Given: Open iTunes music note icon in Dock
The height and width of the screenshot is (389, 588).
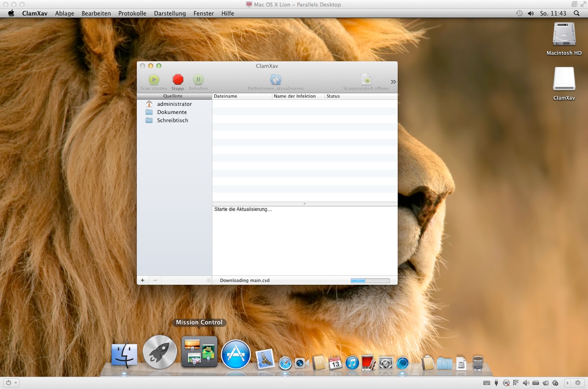Looking at the screenshot, I should [x=352, y=363].
